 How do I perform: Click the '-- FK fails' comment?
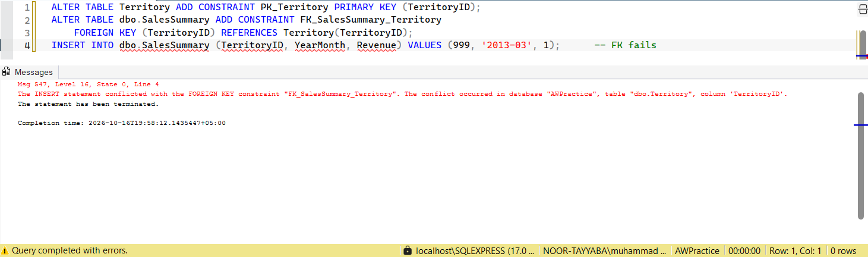click(x=625, y=45)
